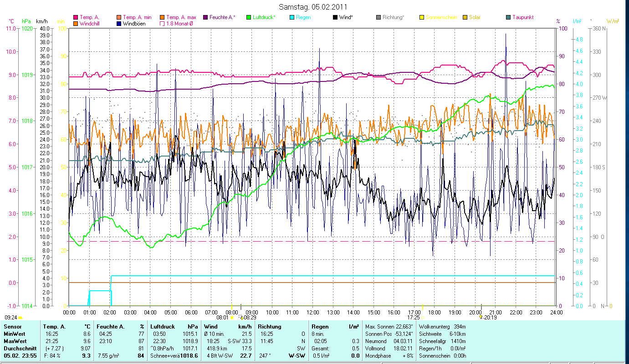
Task: Click the pink Temp. A. legend square
Action: (x=76, y=17)
